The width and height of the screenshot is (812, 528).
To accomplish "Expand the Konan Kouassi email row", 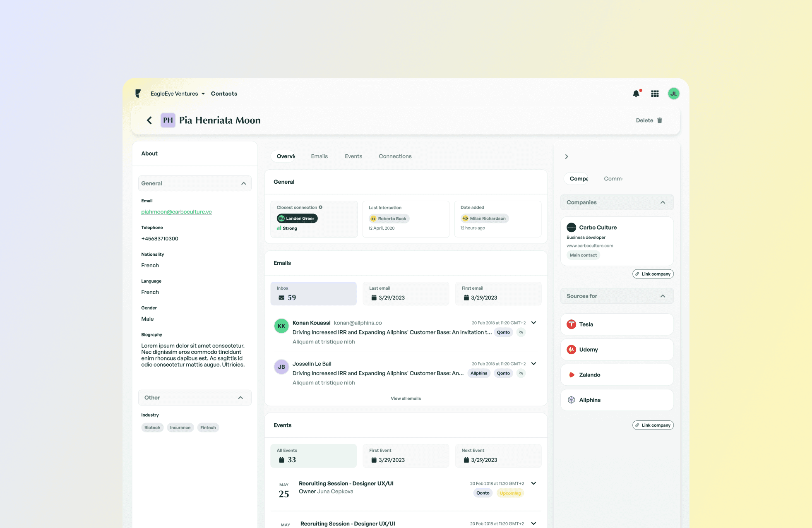I will click(x=534, y=323).
